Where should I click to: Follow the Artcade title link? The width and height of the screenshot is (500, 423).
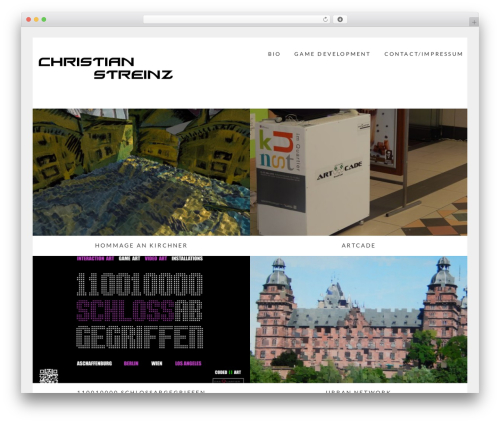[358, 246]
